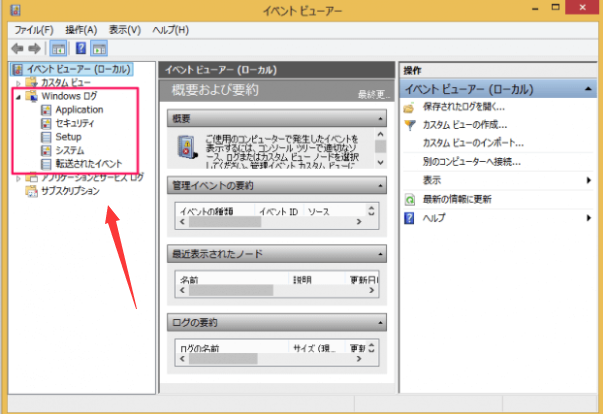Collapse the イベント ビューアー (ローカル) actions group
Image resolution: width=603 pixels, height=414 pixels.
tap(588, 89)
